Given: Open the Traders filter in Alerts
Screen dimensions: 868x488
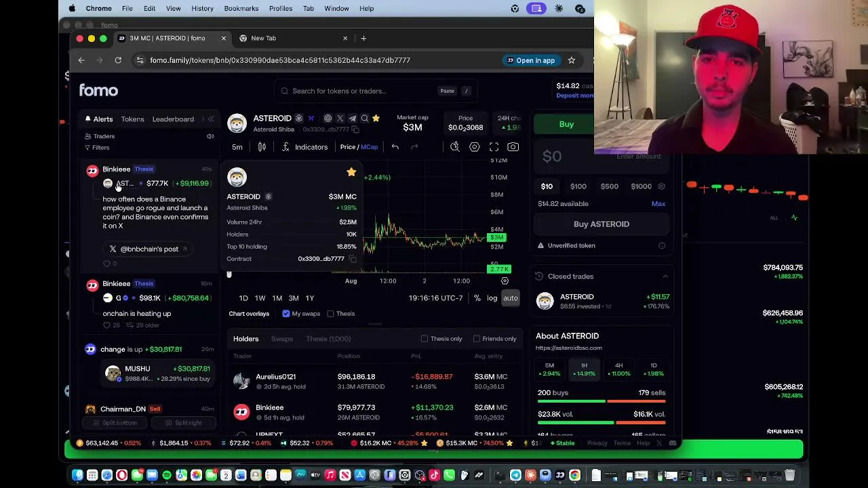Looking at the screenshot, I should (100, 136).
